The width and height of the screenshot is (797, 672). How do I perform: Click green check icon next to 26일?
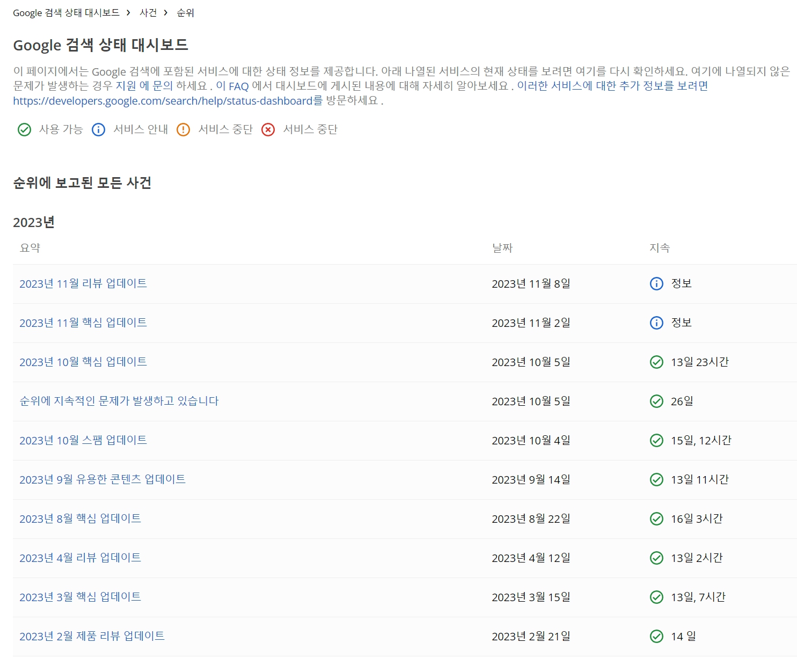(x=656, y=401)
